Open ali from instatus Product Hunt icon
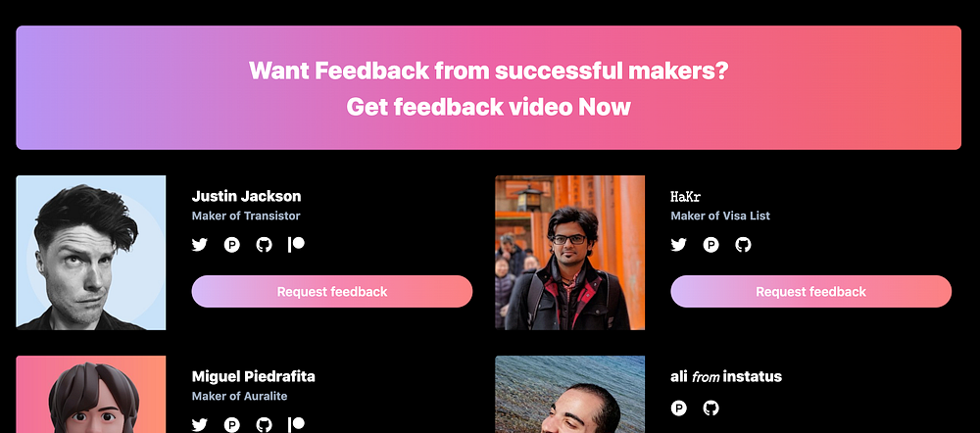The width and height of the screenshot is (980, 433). coord(678,409)
